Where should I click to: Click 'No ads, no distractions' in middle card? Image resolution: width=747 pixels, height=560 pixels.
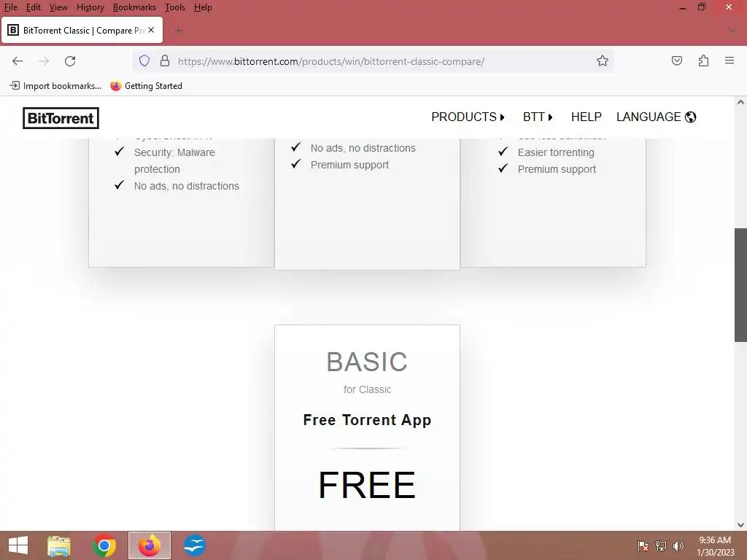(x=363, y=148)
